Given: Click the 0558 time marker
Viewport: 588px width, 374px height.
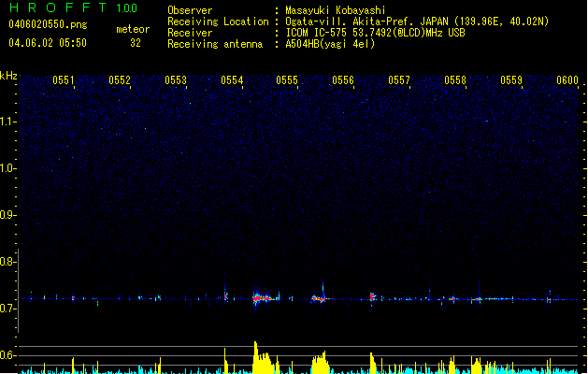Looking at the screenshot, I should point(455,80).
